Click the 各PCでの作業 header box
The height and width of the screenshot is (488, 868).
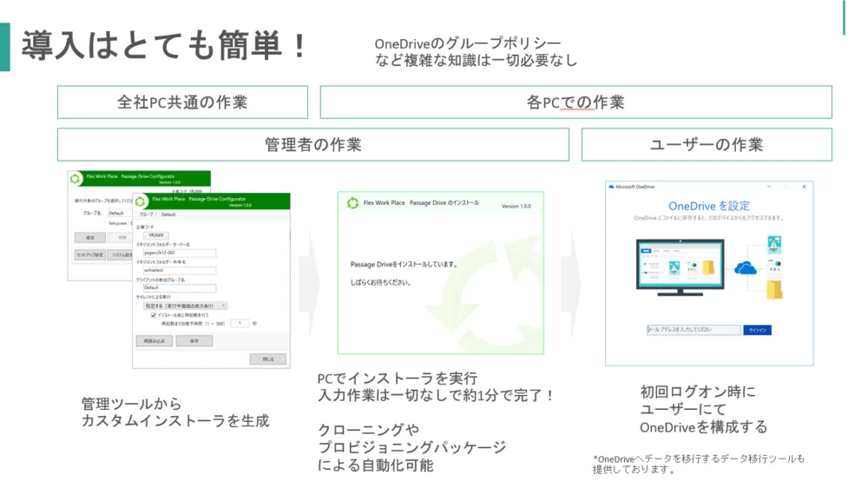pyautogui.click(x=575, y=102)
